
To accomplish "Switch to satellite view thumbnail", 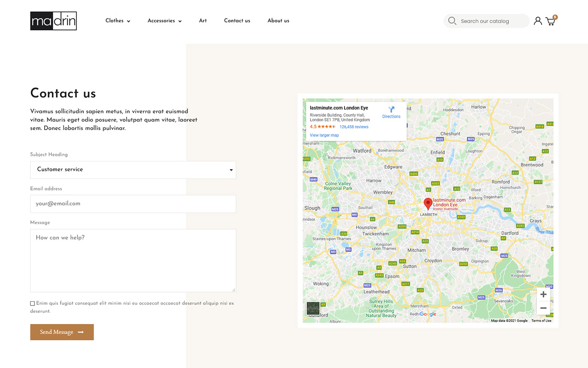I will point(313,308).
